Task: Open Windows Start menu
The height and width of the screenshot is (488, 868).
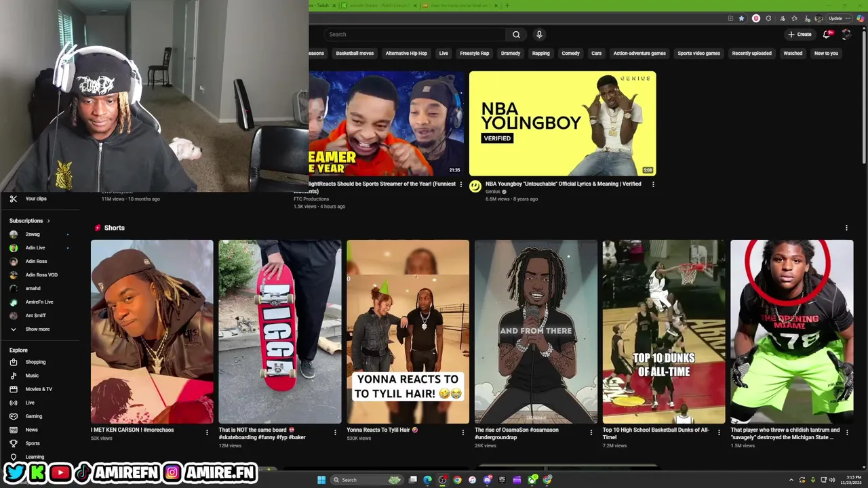Action: (321, 480)
